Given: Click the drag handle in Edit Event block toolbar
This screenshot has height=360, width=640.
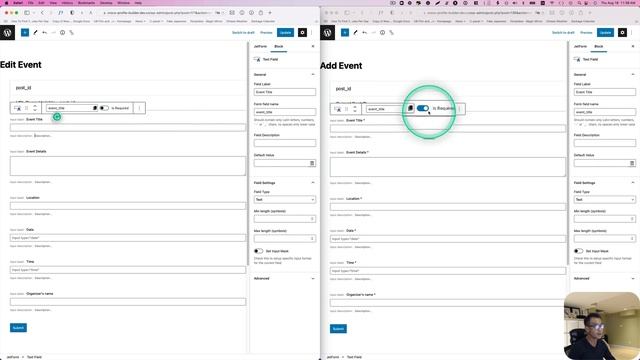Looking at the screenshot, I should point(27,108).
